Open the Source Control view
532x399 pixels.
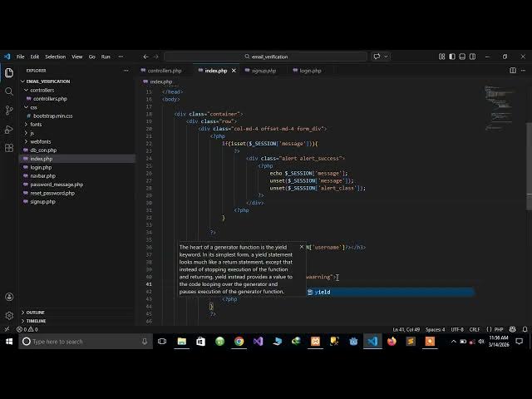coord(9,110)
